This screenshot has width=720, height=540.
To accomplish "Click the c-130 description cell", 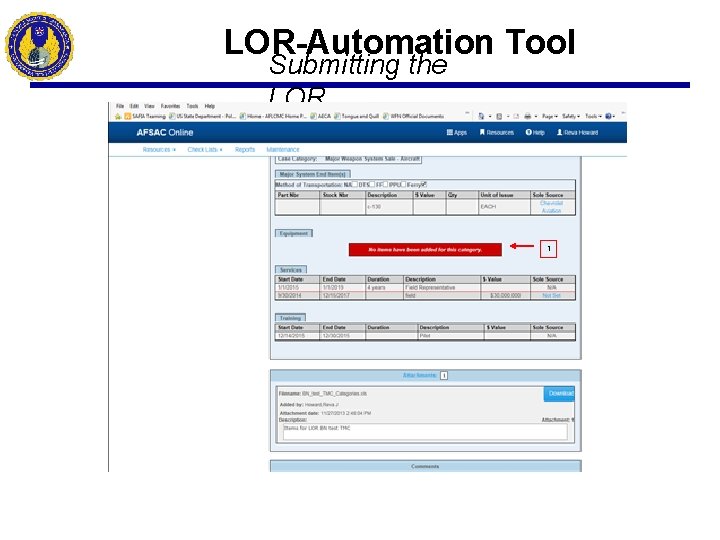I will [389, 207].
